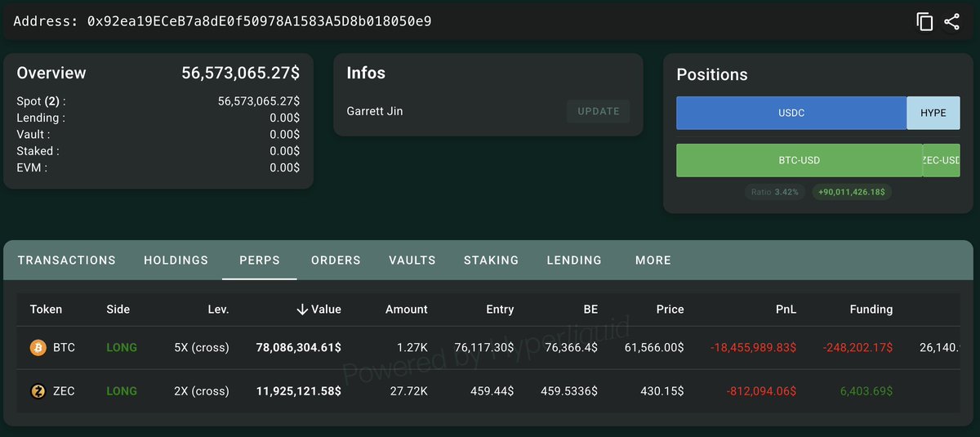Screen dimensions: 980x437
Task: Click the BTC value 78,086,304.61$
Action: (298, 348)
